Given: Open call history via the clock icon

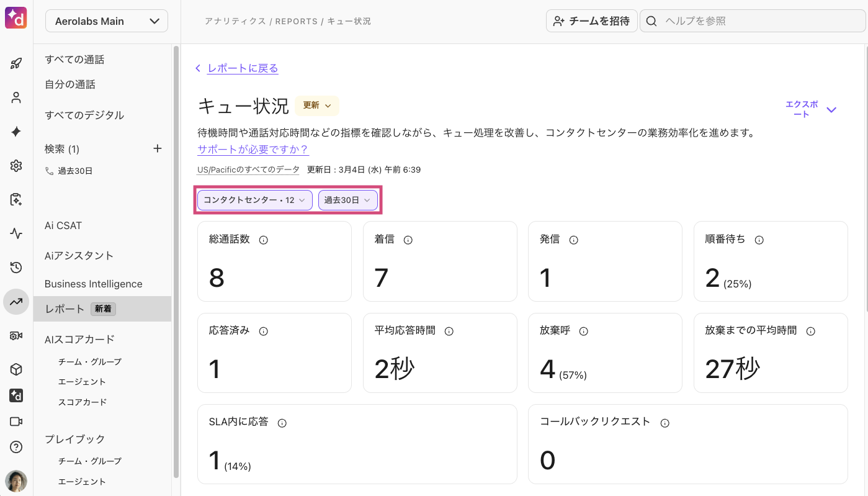Looking at the screenshot, I should pos(16,268).
